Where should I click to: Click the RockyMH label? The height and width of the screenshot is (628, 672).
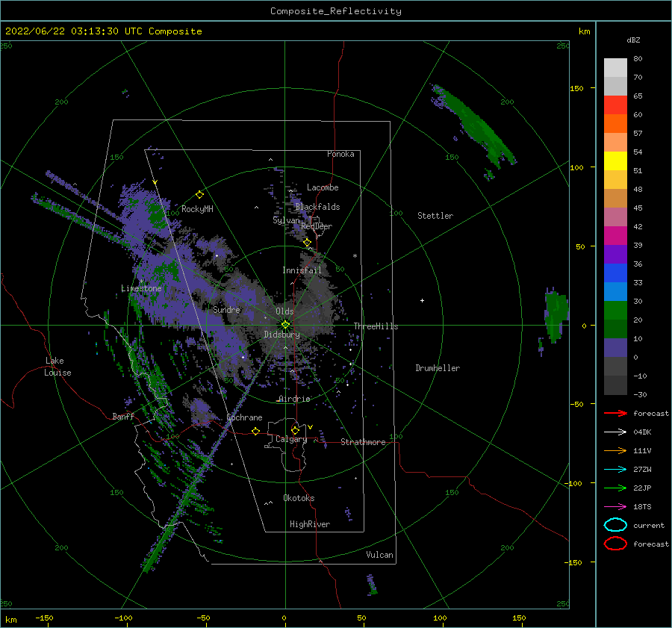(197, 209)
